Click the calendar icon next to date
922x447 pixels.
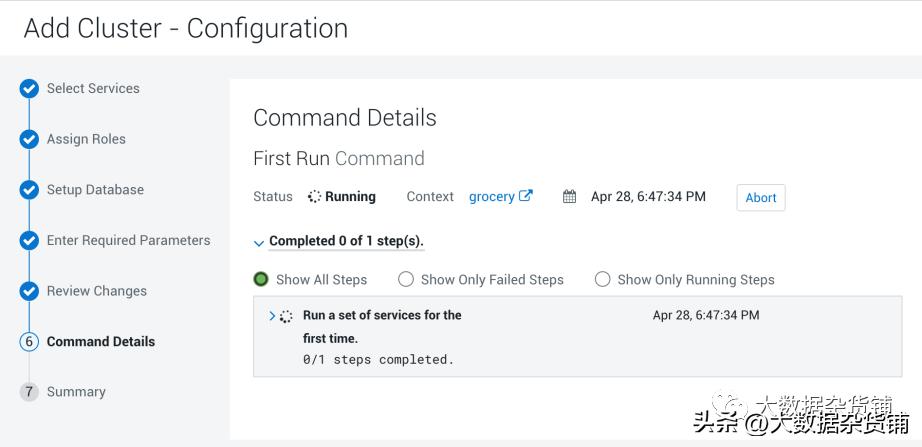point(570,197)
